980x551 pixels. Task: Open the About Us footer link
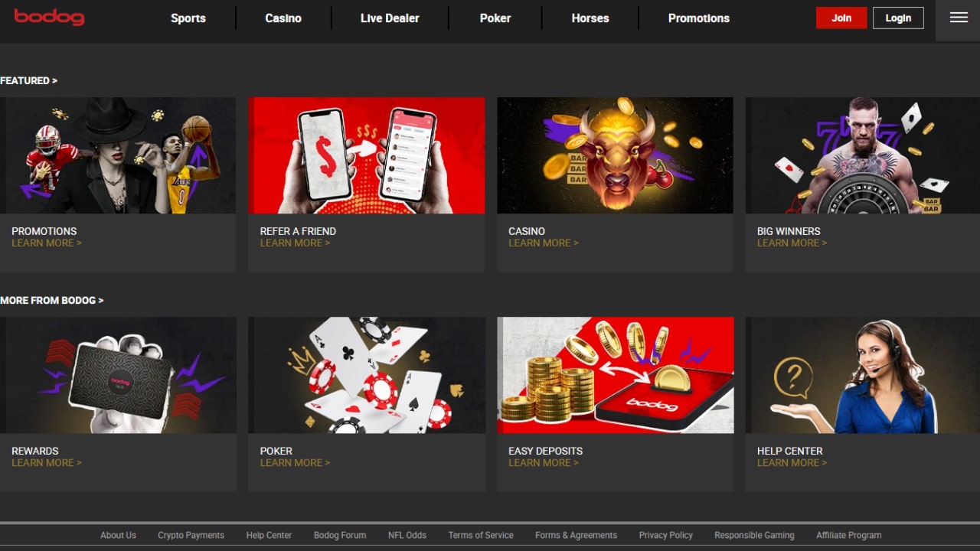tap(118, 536)
